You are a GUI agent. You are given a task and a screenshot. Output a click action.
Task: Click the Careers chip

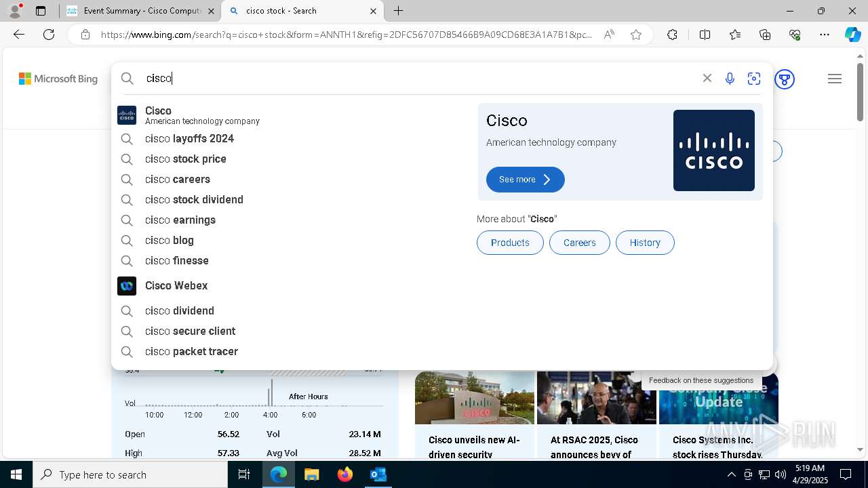pos(579,243)
